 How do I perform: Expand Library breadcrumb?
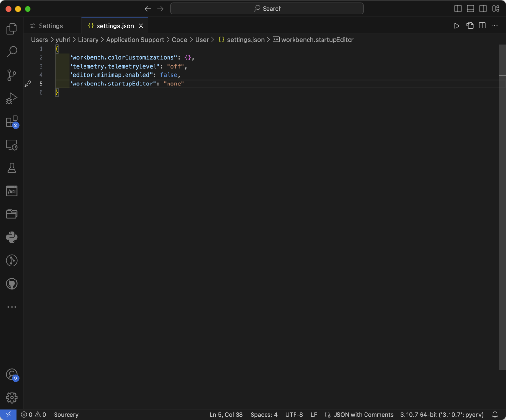coord(88,40)
